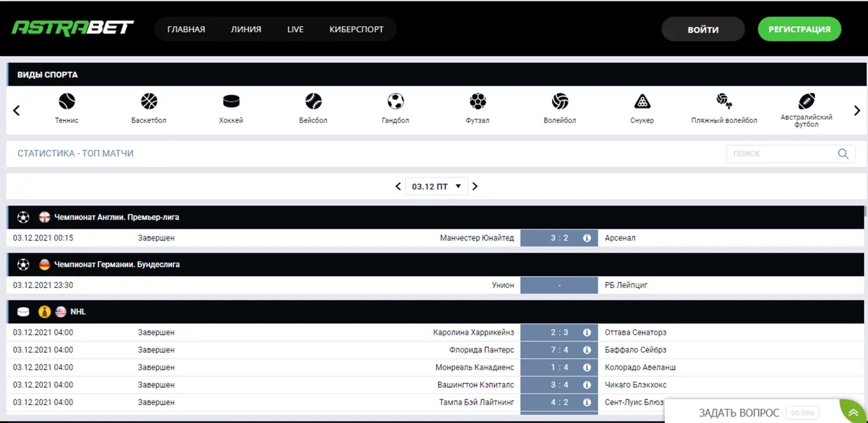
Task: View info for Монреаль Канадиенс match
Action: (x=587, y=367)
